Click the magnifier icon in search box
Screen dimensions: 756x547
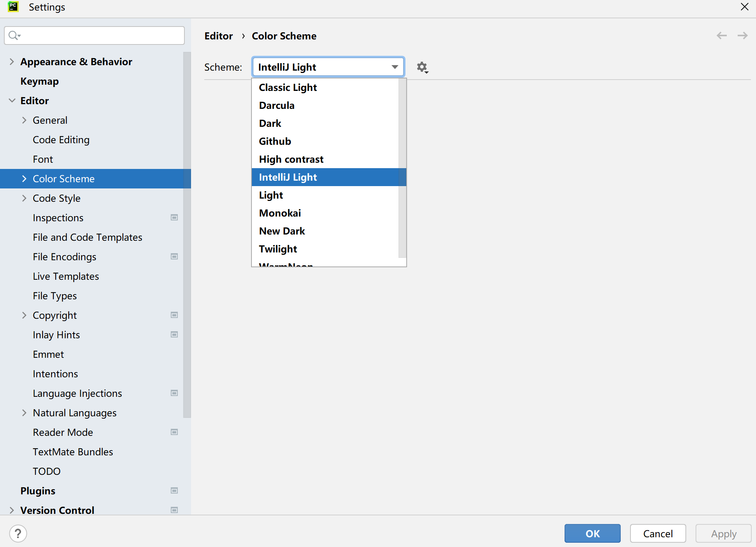tap(14, 36)
